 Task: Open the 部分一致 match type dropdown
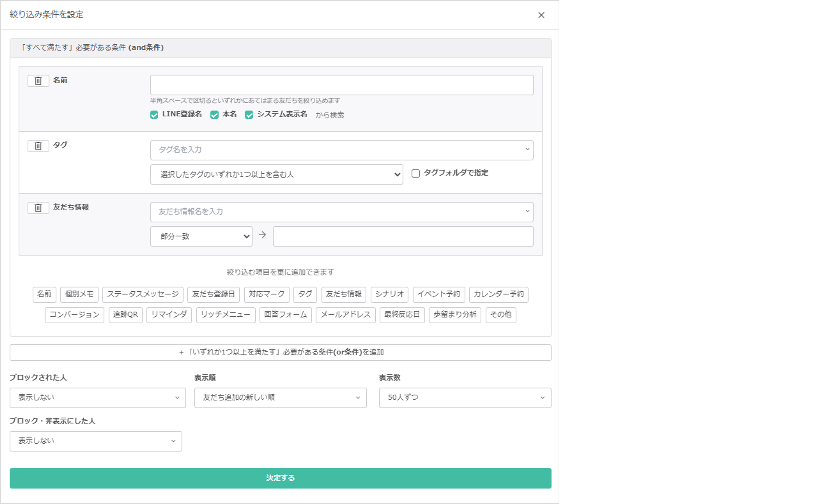[201, 236]
